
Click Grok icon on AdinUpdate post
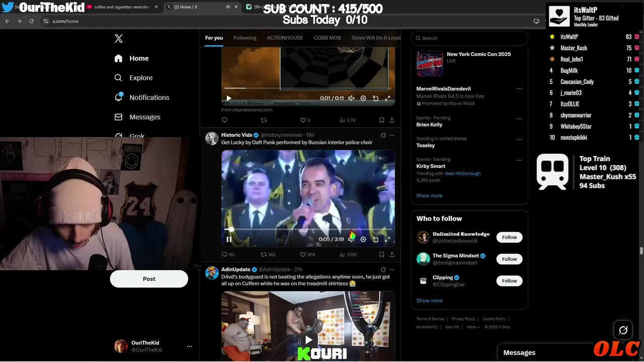383,269
